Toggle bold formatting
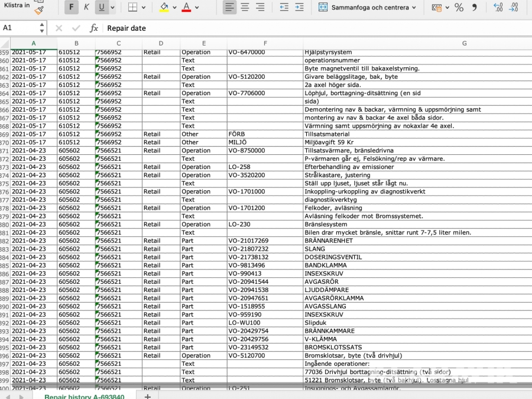Screen dimensions: 532x399 71,8
